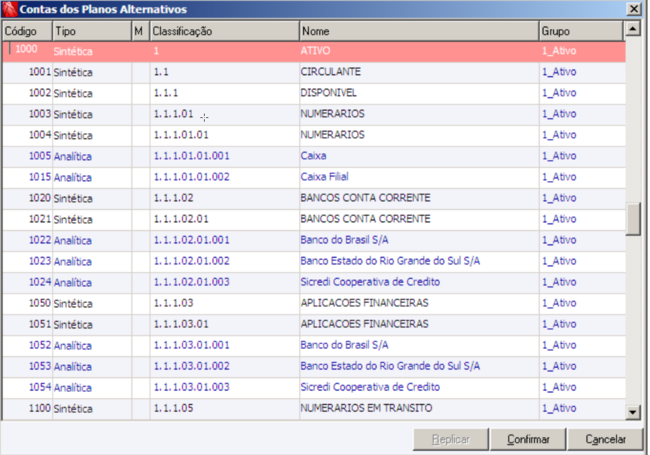Click classification 1.1.1.03.01.003
Image resolution: width=650 pixels, height=455 pixels.
click(192, 387)
